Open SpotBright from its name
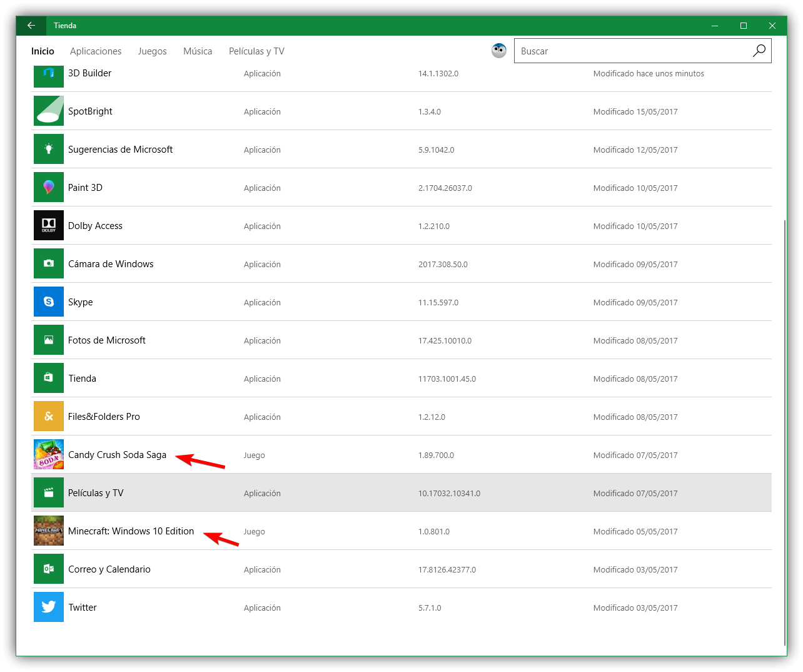Viewport: 803px width, 672px height. (90, 111)
